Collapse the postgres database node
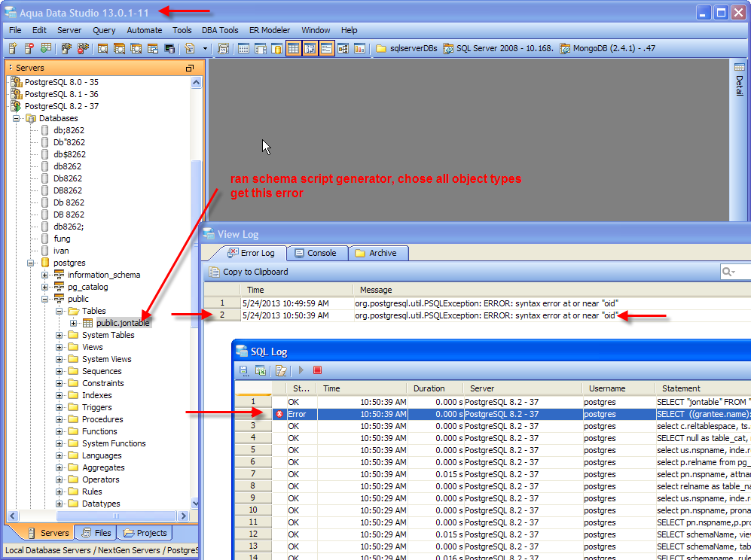Viewport: 751px width, 560px height. (x=30, y=263)
